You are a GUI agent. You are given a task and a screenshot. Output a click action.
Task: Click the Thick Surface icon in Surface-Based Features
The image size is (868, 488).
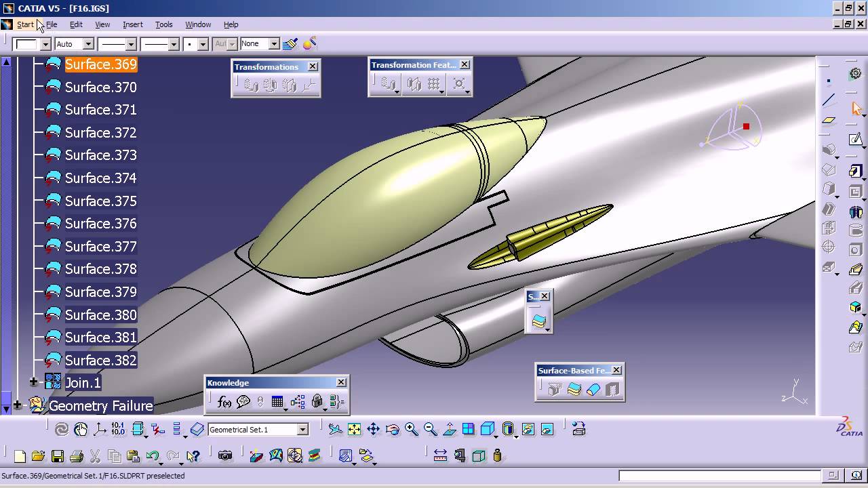tap(574, 390)
